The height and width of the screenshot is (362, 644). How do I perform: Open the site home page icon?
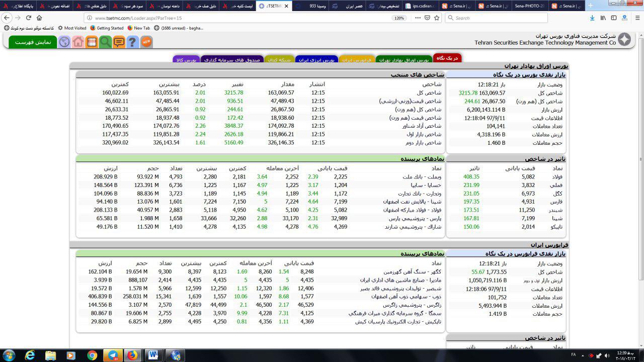coord(77,42)
